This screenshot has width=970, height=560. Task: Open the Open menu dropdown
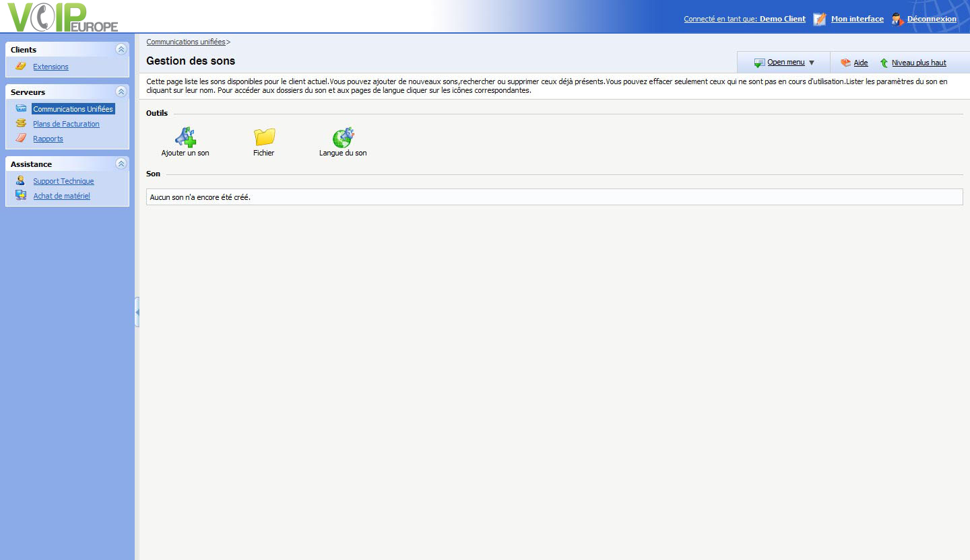785,63
